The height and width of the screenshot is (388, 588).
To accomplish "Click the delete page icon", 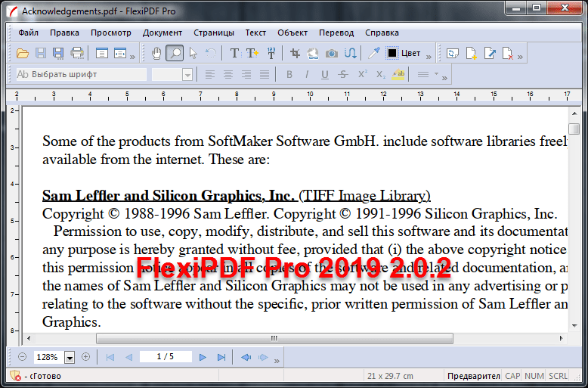I will click(508, 53).
